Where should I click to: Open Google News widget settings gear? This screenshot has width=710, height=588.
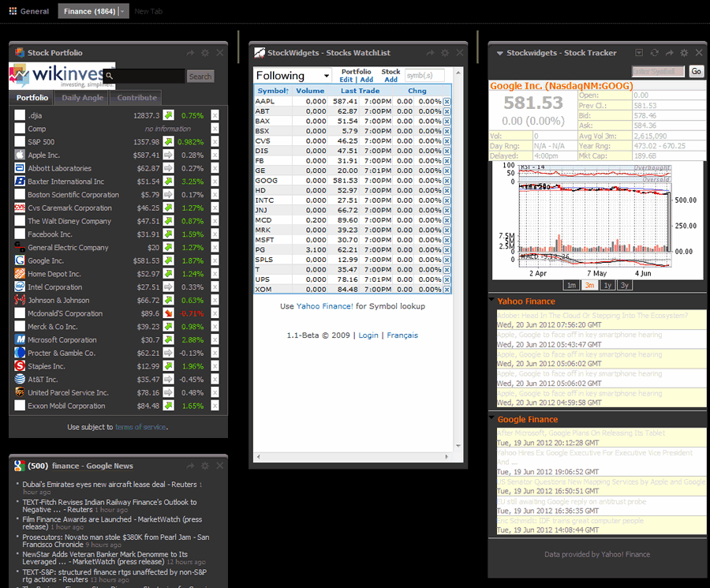click(x=205, y=466)
